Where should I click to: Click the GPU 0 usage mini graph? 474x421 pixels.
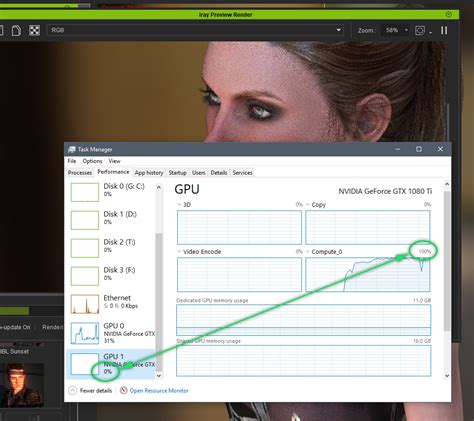pyautogui.click(x=85, y=333)
